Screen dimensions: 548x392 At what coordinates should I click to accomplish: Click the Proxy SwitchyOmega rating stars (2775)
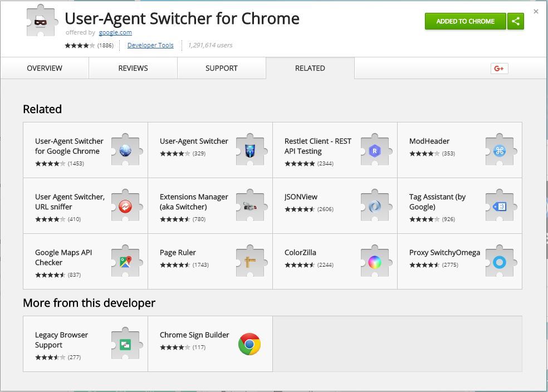[424, 265]
